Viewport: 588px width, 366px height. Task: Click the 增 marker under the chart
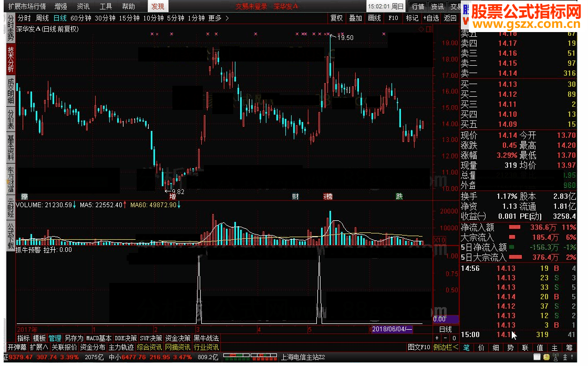point(172,196)
